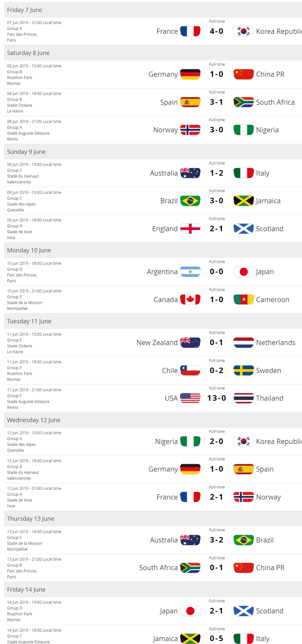Open the USA 13-0 Thailand score

click(x=217, y=398)
